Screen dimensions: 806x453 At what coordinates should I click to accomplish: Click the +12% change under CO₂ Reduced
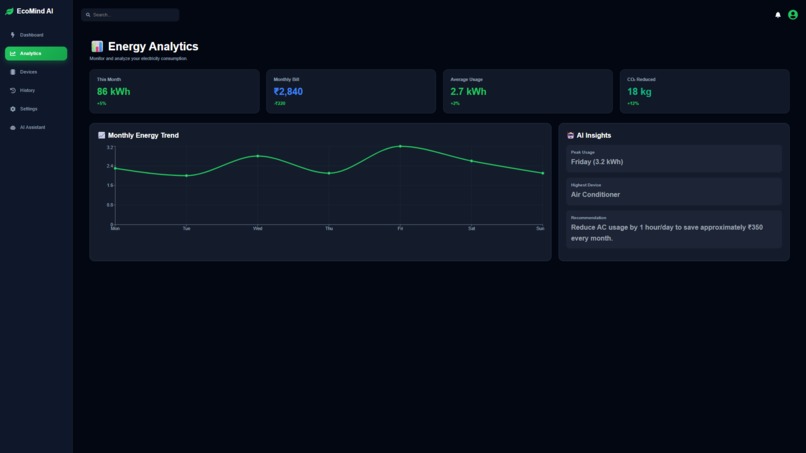pyautogui.click(x=633, y=103)
